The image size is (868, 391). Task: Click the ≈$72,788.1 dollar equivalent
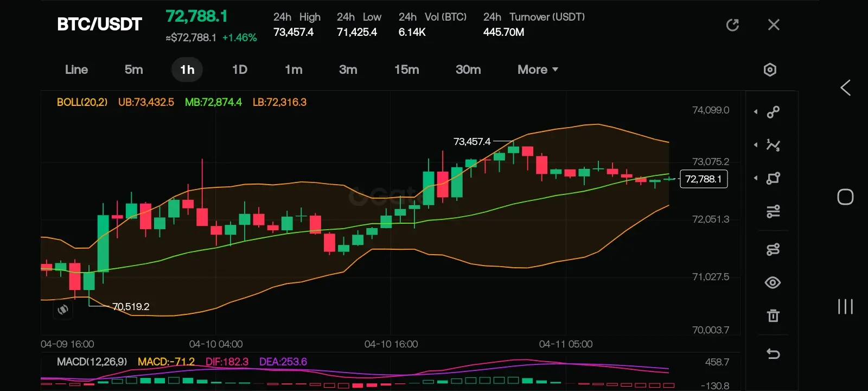pyautogui.click(x=191, y=37)
